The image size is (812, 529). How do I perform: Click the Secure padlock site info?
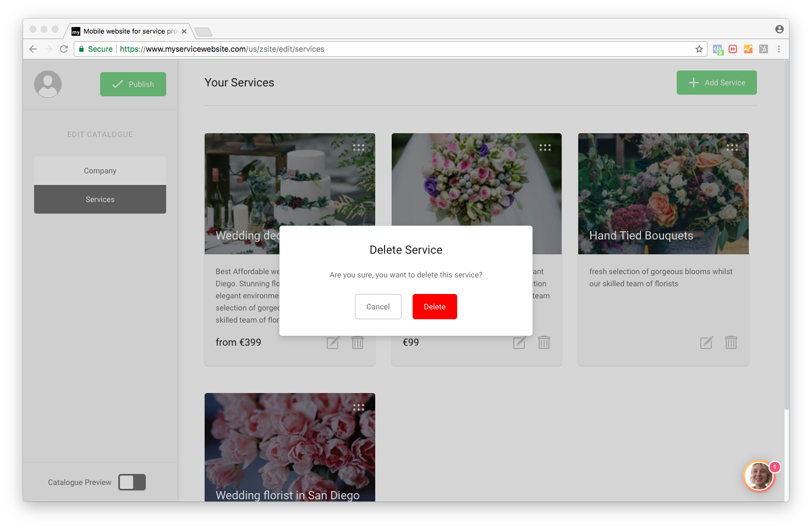coord(96,49)
